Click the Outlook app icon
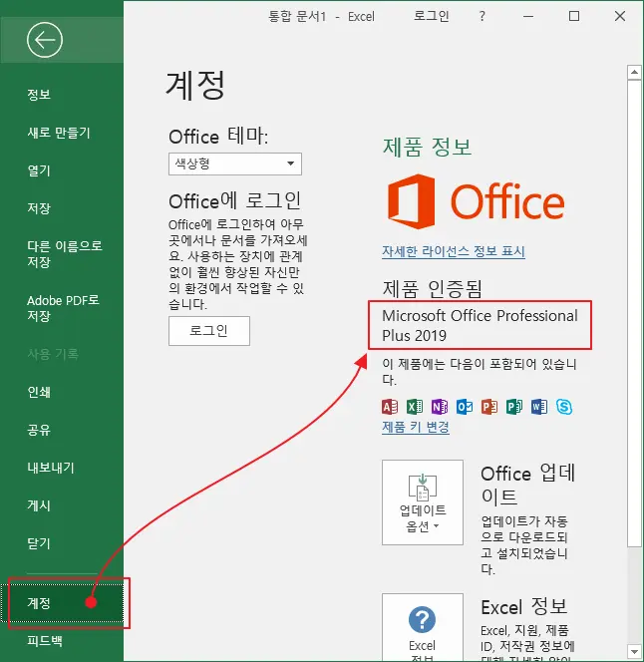Image resolution: width=644 pixels, height=662 pixels. [x=465, y=407]
